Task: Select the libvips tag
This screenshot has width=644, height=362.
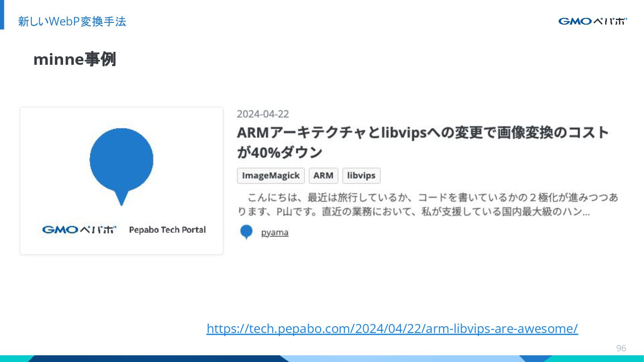Action: coord(361,176)
